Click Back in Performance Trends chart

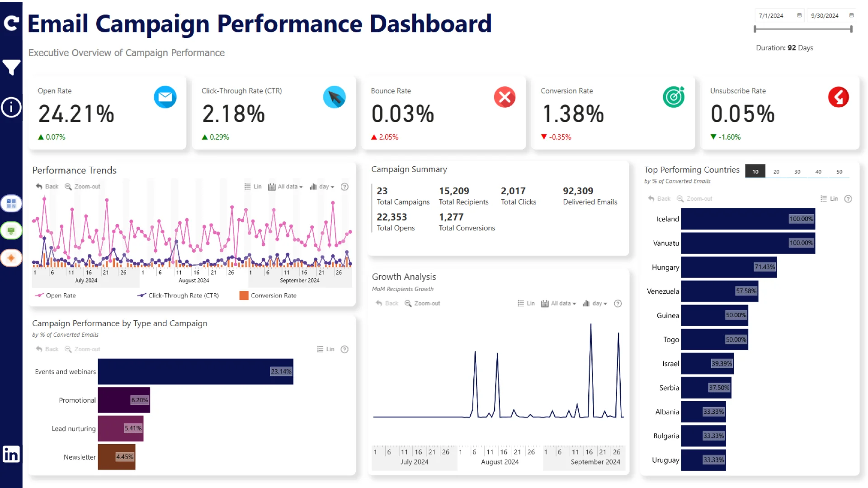47,187
